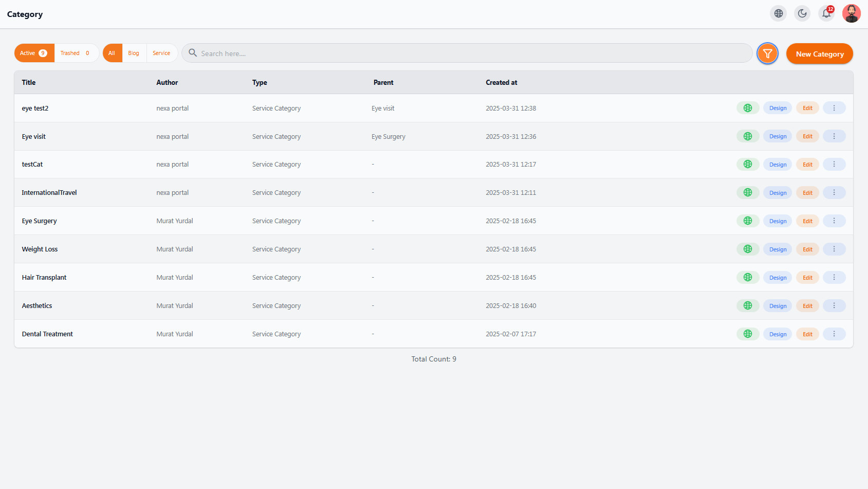Viewport: 868px width, 489px height.
Task: Click green globe icon for InternationalTravel
Action: coord(748,193)
